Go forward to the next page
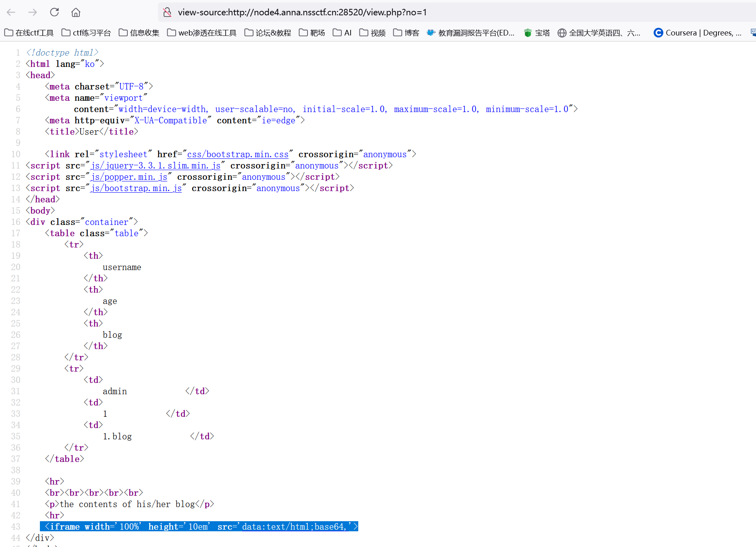The image size is (756, 547). click(33, 12)
